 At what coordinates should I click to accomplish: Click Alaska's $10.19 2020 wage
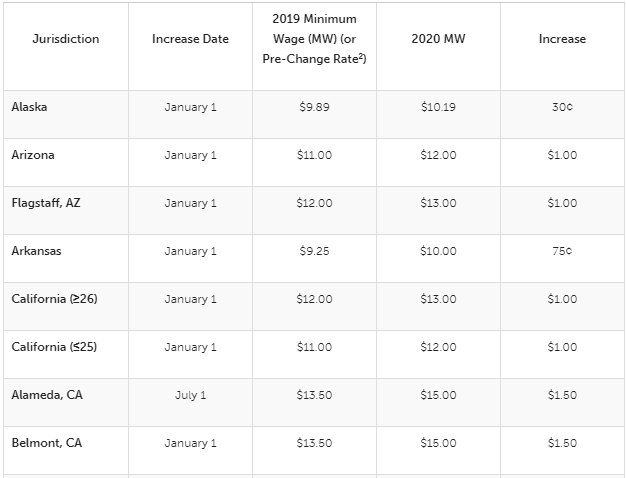(x=438, y=107)
